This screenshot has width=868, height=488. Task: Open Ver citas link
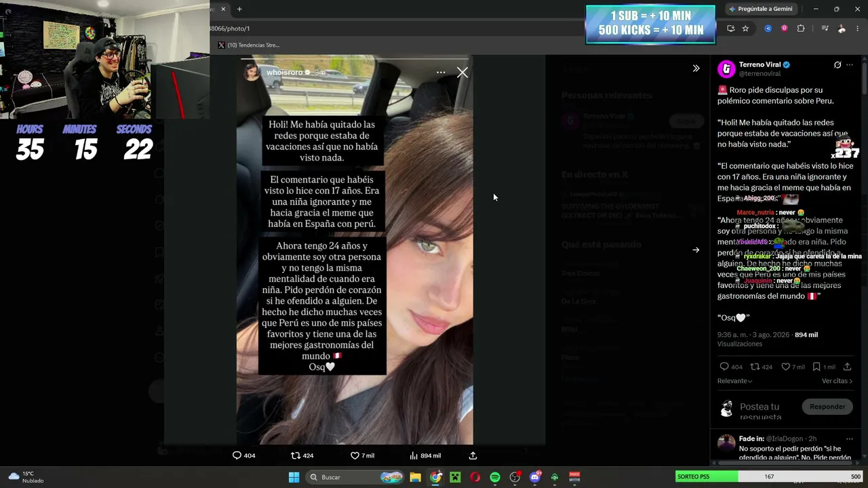837,381
